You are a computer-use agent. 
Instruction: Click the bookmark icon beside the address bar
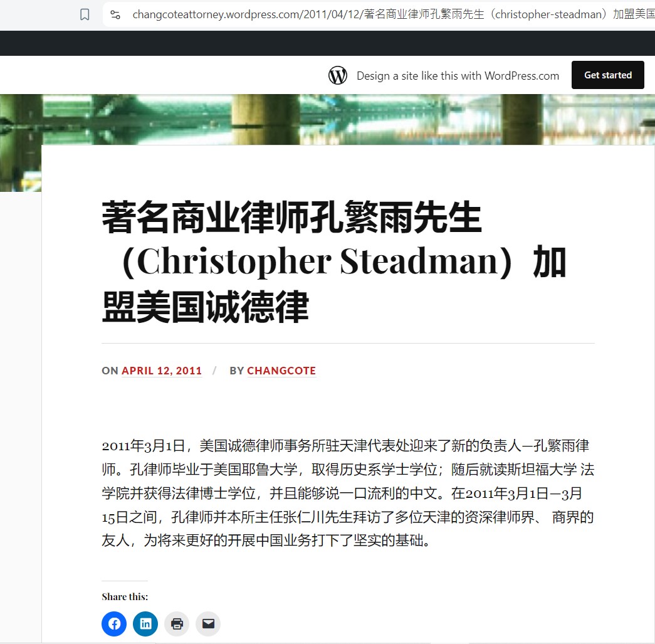coord(85,14)
